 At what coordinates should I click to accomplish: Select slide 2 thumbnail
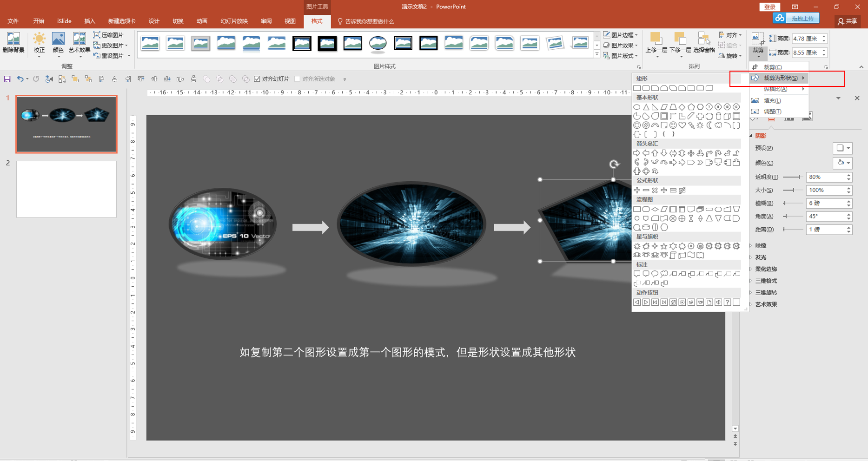click(66, 189)
